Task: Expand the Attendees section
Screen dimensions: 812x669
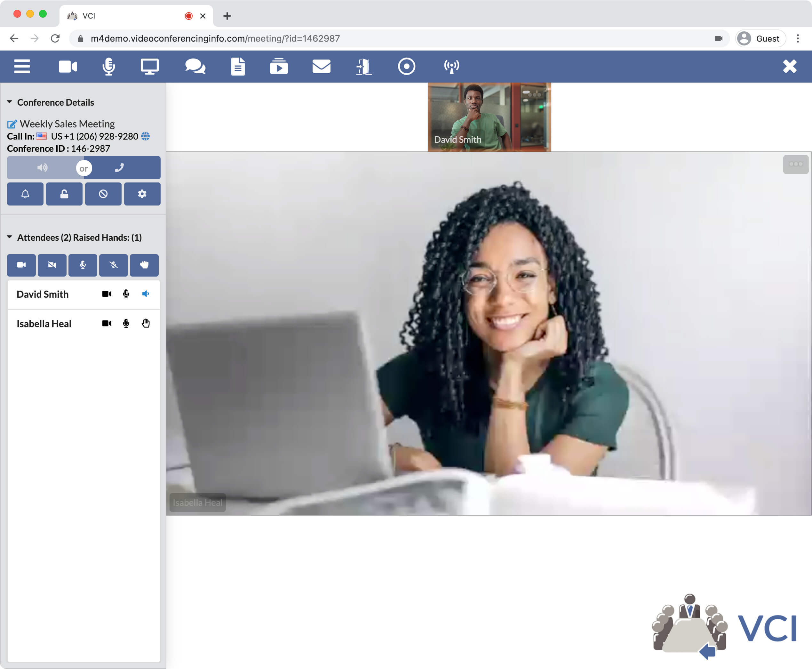Action: click(10, 237)
